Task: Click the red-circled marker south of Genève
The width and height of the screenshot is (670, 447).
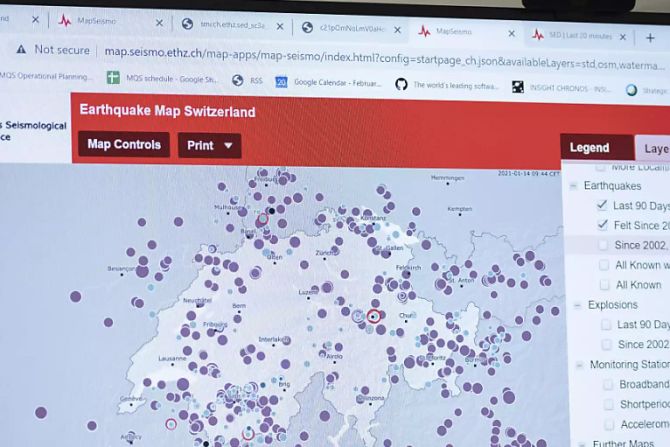Action: 171,424
